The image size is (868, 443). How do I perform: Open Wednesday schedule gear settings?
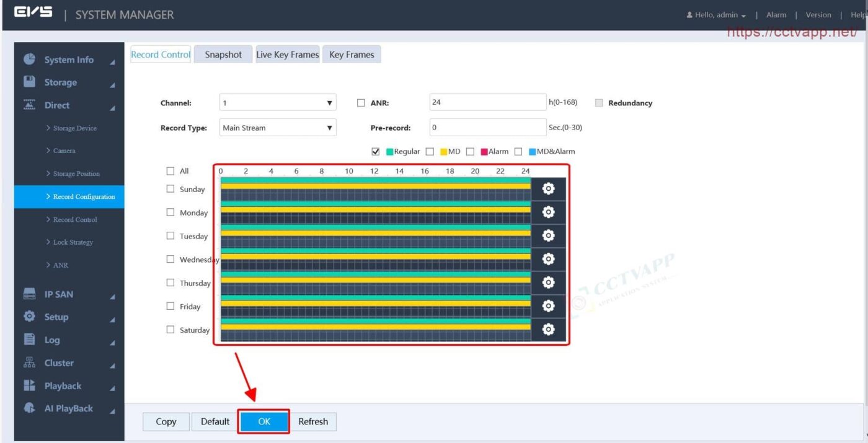[x=548, y=259]
